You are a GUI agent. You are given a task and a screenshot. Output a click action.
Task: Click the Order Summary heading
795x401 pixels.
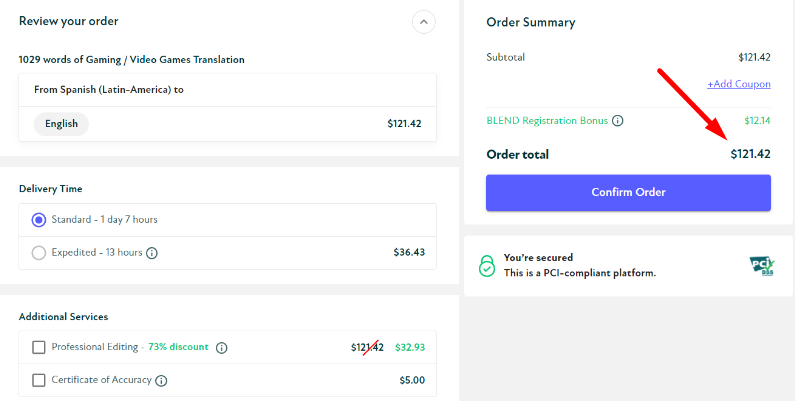click(531, 22)
